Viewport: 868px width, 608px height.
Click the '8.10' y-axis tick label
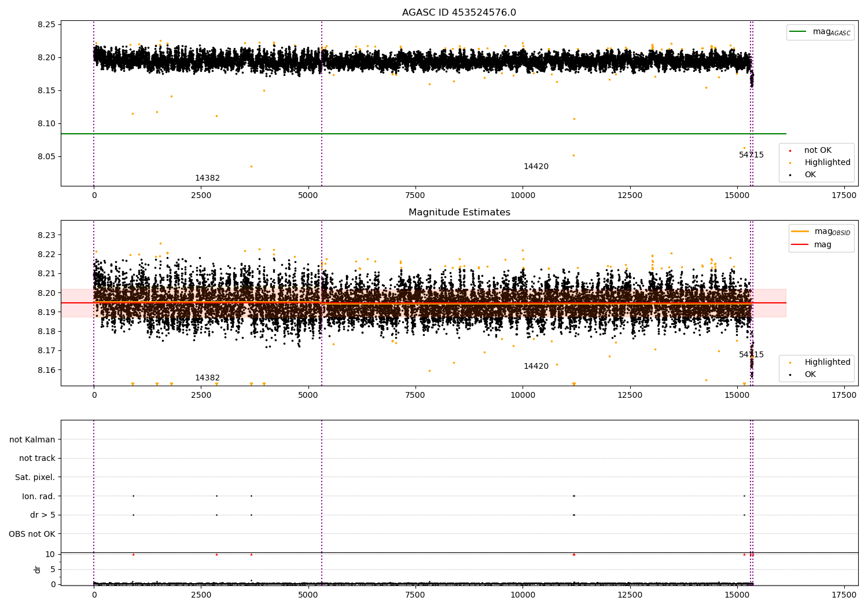pos(46,124)
